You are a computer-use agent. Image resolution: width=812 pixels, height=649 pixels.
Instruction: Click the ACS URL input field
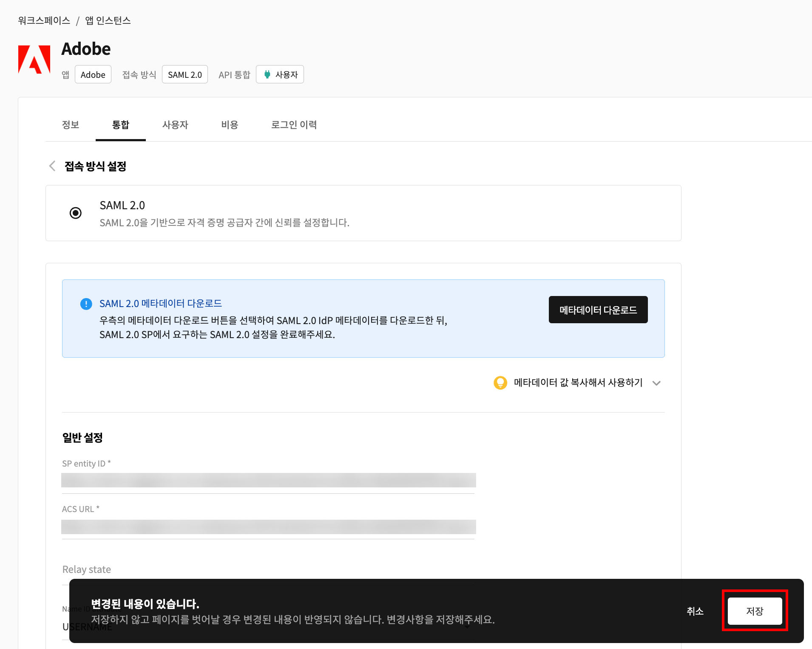[x=269, y=527]
